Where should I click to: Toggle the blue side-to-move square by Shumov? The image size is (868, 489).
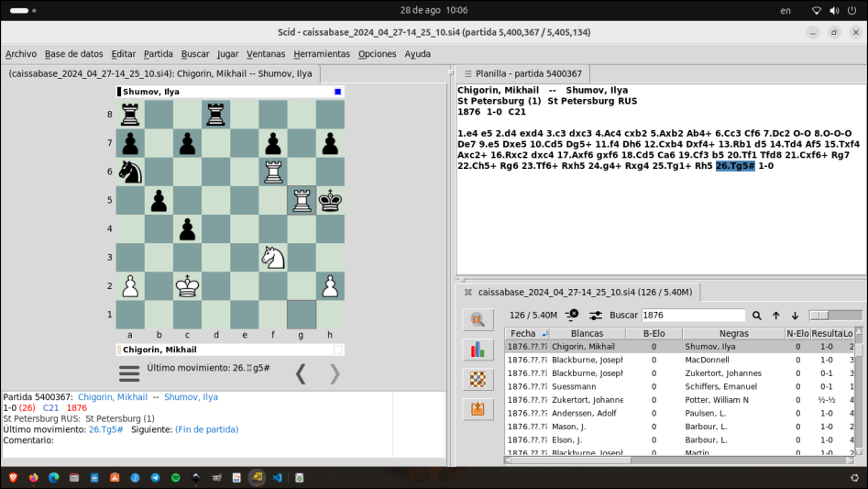coord(337,92)
